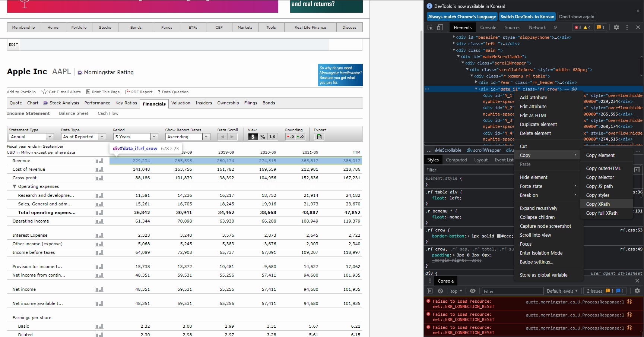Open DevTools three-dot customize menu
The width and height of the screenshot is (644, 337).
(x=627, y=28)
